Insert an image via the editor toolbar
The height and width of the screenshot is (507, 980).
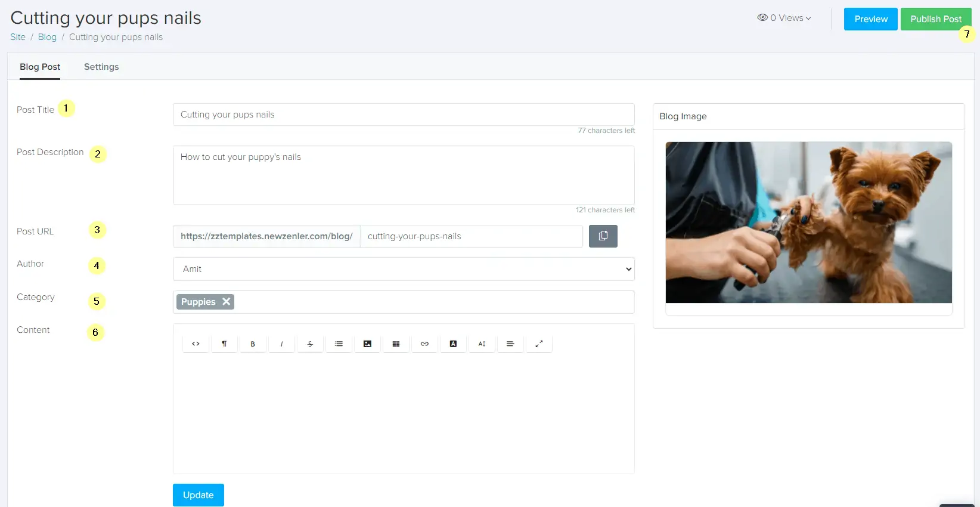(x=367, y=344)
